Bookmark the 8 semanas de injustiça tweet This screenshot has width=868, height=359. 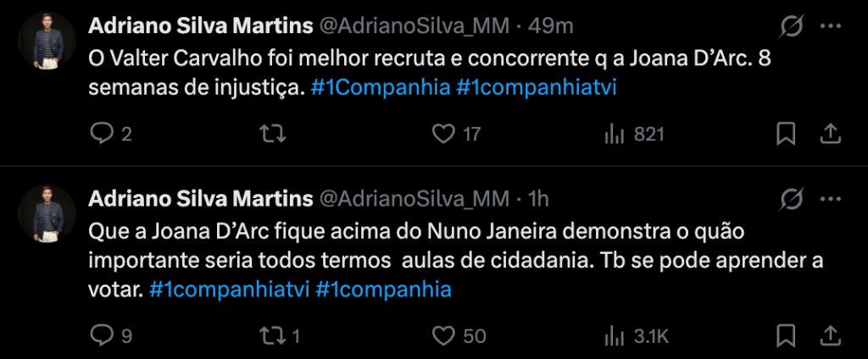pyautogui.click(x=786, y=134)
